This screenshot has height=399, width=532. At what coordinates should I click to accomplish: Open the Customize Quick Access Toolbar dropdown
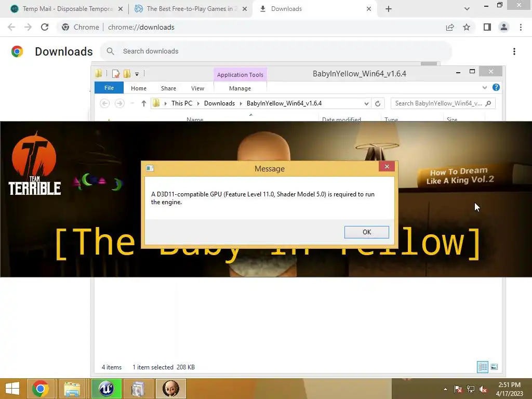137,74
